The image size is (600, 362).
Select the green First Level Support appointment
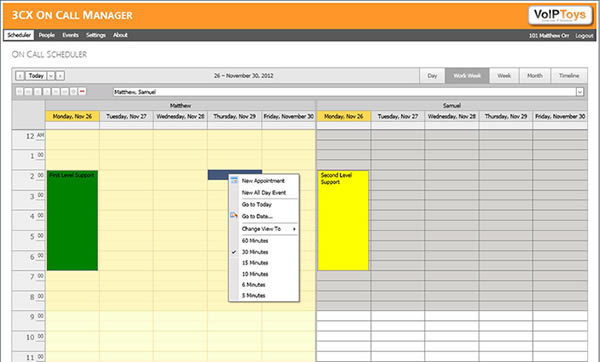[72, 220]
